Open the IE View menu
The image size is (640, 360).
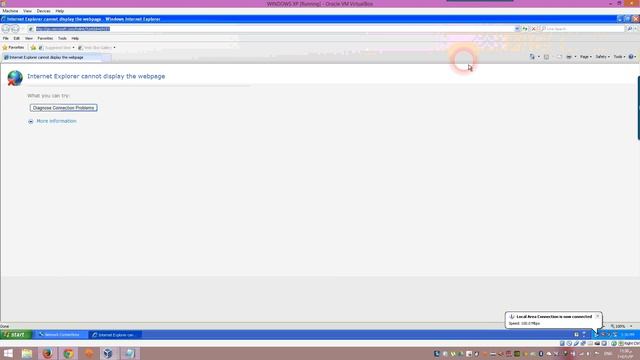pyautogui.click(x=29, y=38)
